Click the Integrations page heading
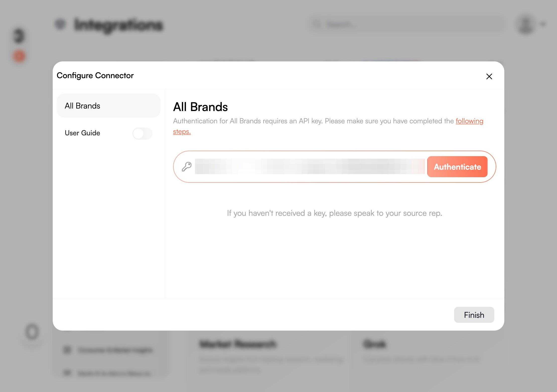Image resolution: width=557 pixels, height=392 pixels. 119,25
